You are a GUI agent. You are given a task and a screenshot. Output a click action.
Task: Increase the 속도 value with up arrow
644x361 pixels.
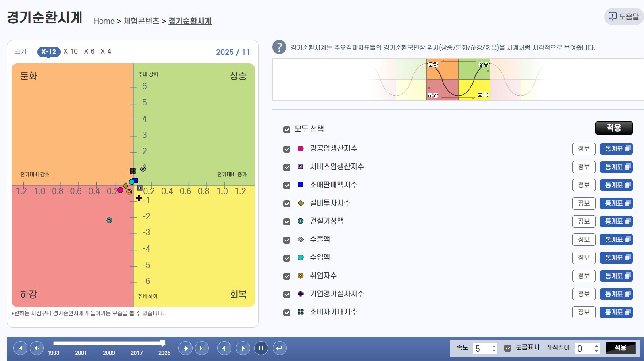pyautogui.click(x=494, y=346)
